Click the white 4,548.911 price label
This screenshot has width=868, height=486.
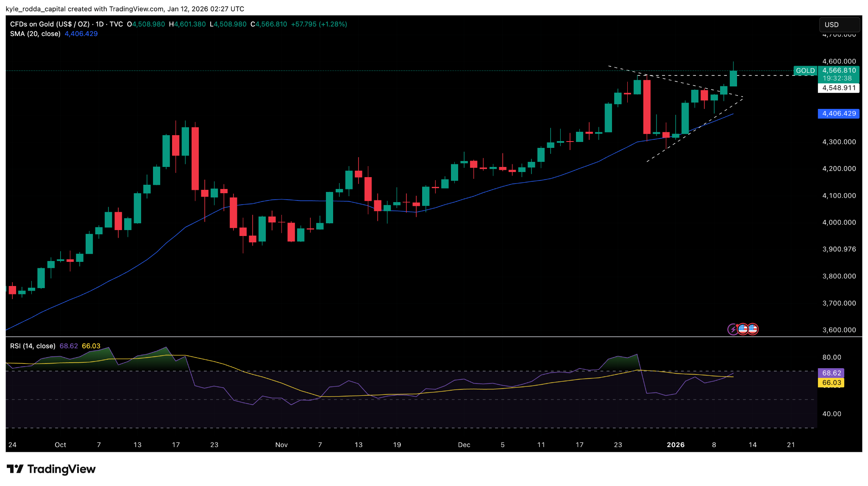coord(839,88)
